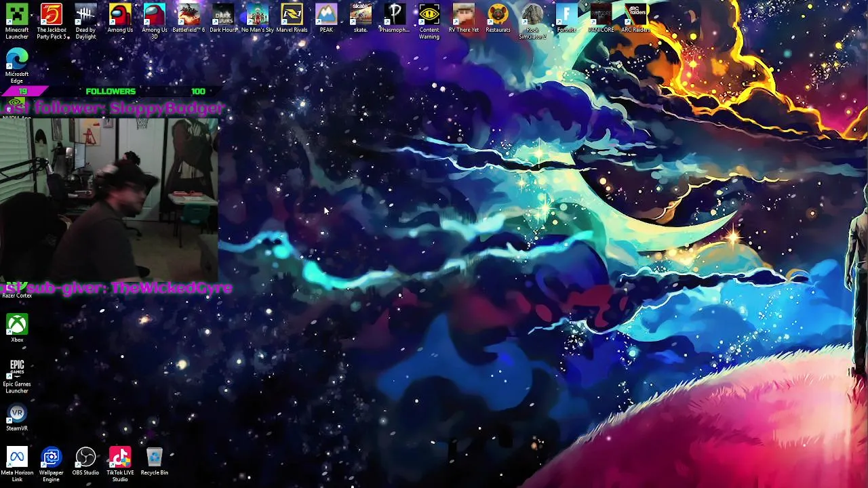Select the Among Us 3D shortcut
The width and height of the screenshot is (868, 488).
155,21
